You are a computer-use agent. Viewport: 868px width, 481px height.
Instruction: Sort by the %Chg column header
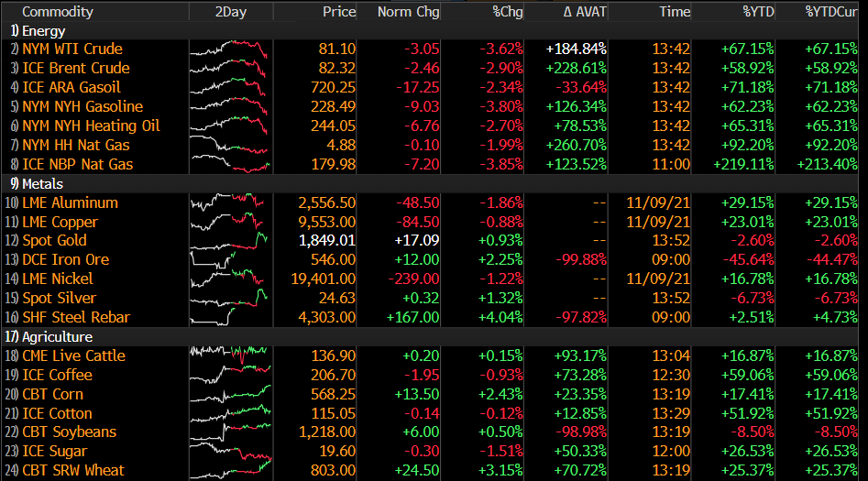[x=508, y=12]
